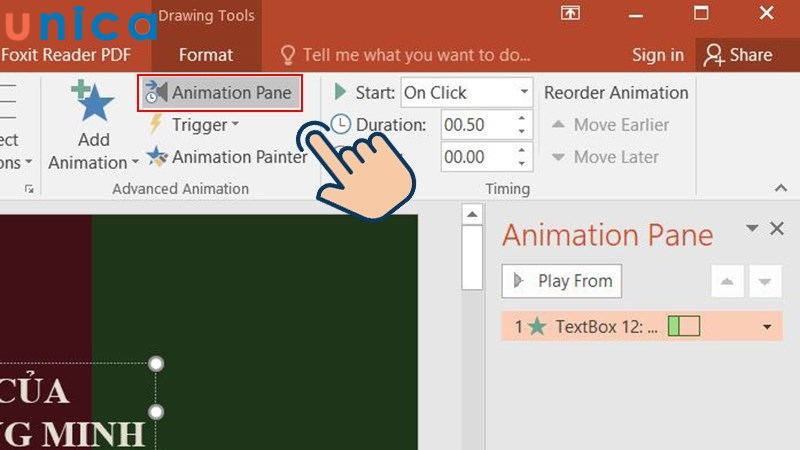800x450 pixels.
Task: Click the Duration clock icon
Action: (x=341, y=124)
